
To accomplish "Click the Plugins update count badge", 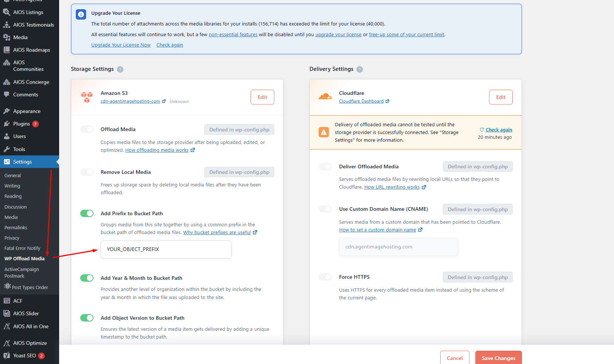I will click(x=35, y=124).
